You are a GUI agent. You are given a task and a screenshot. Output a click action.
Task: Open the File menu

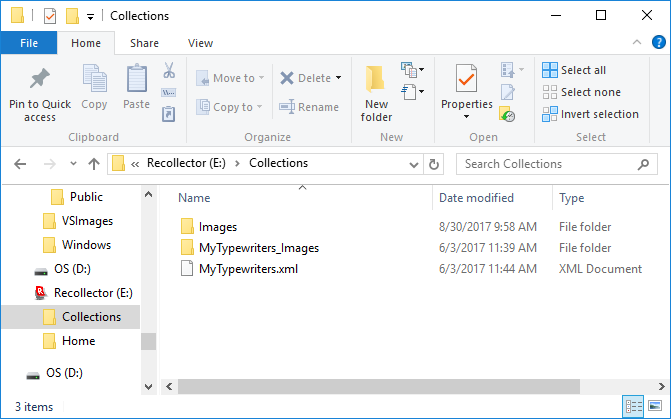[28, 43]
